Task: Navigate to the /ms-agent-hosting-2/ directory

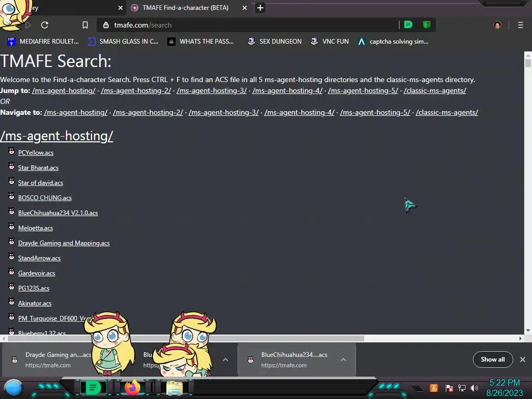Action: click(x=148, y=112)
